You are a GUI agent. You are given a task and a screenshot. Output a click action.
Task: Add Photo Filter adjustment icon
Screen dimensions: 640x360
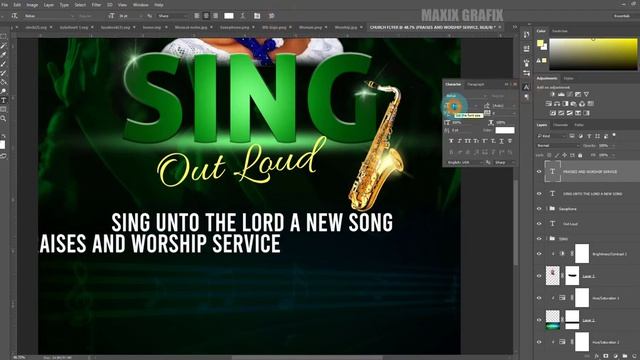coord(574,104)
